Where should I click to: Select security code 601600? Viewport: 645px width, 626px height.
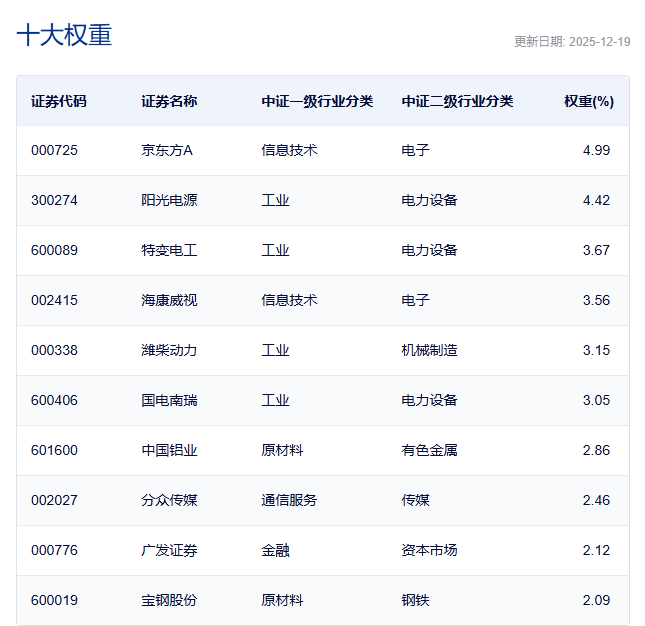point(54,450)
